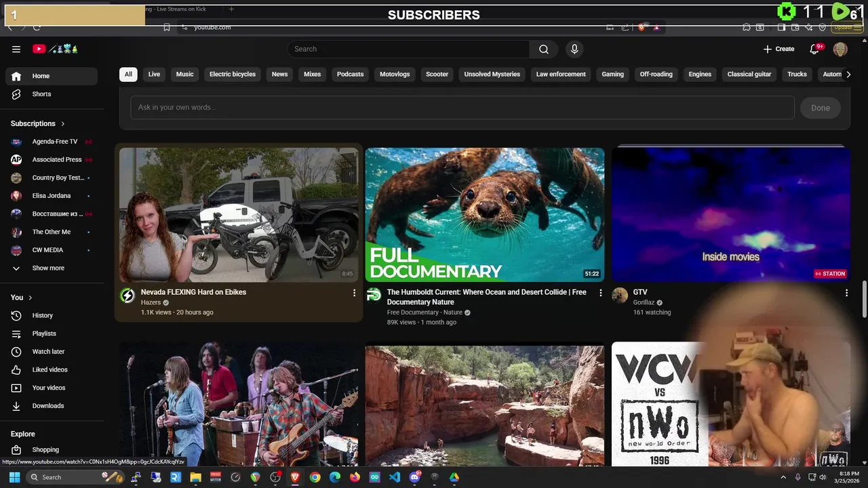Click the YouTube search box
The height and width of the screenshot is (488, 868).
(409, 49)
